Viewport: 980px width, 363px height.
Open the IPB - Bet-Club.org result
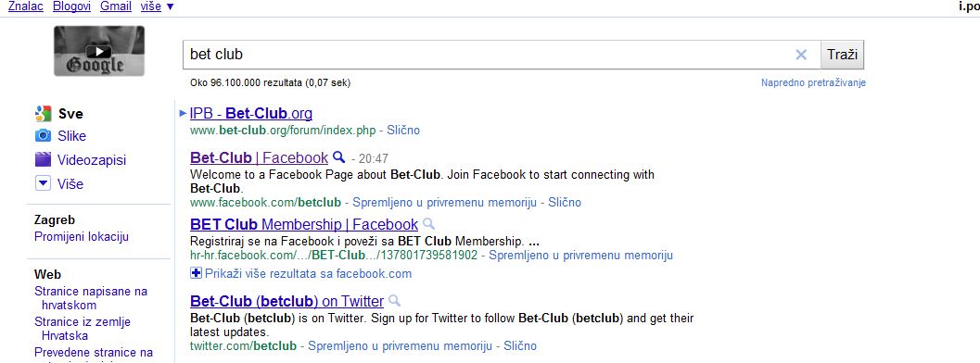click(x=250, y=114)
